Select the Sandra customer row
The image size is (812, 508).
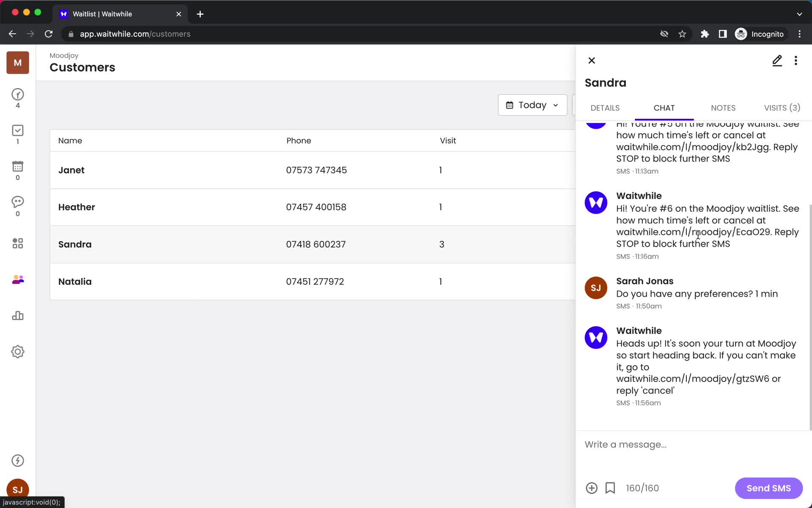tap(313, 244)
